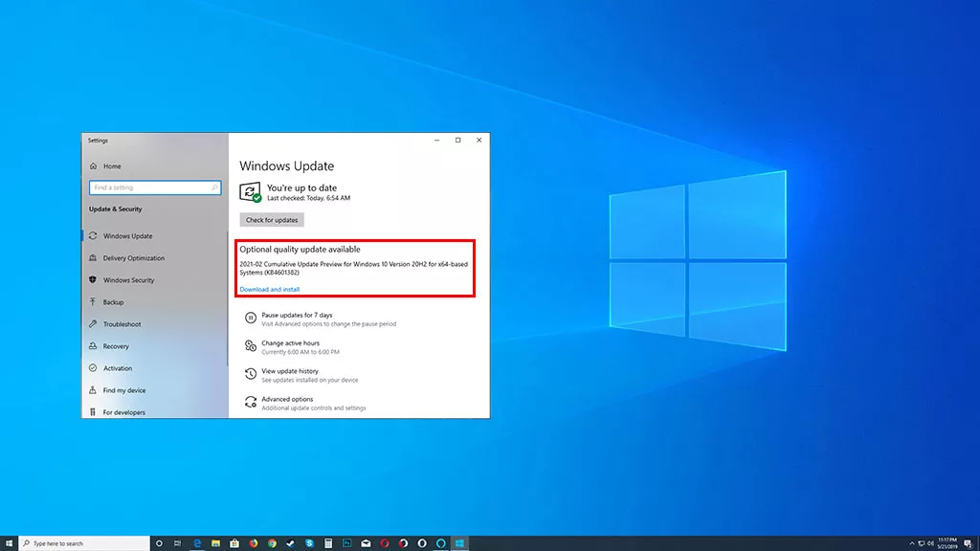Viewport: 980px width, 551px height.
Task: Open the Home page in Settings
Action: pyautogui.click(x=112, y=166)
